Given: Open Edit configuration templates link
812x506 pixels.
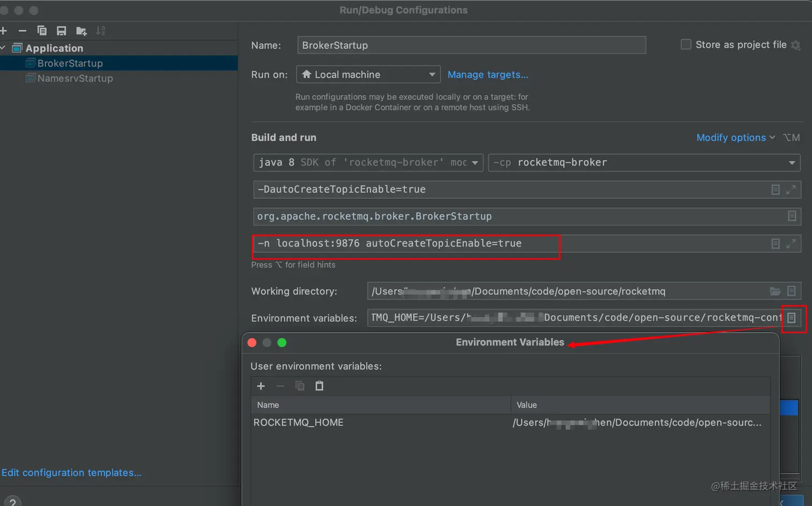Looking at the screenshot, I should 71,473.
